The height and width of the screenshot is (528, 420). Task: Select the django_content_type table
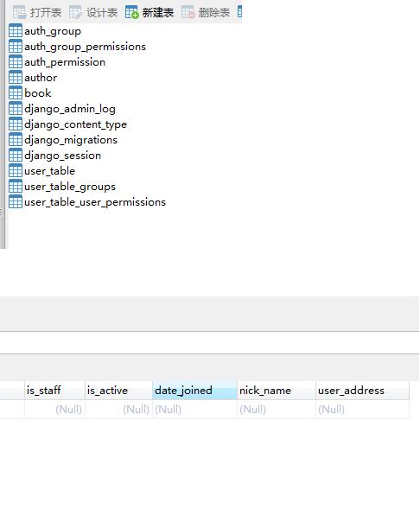coord(75,124)
